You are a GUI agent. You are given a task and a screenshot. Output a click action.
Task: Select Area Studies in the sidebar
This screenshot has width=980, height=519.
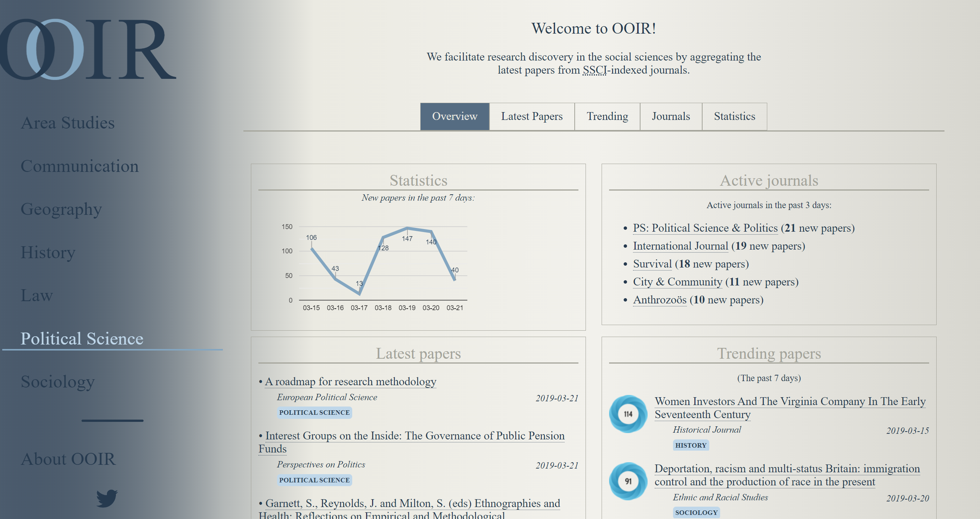pos(68,123)
